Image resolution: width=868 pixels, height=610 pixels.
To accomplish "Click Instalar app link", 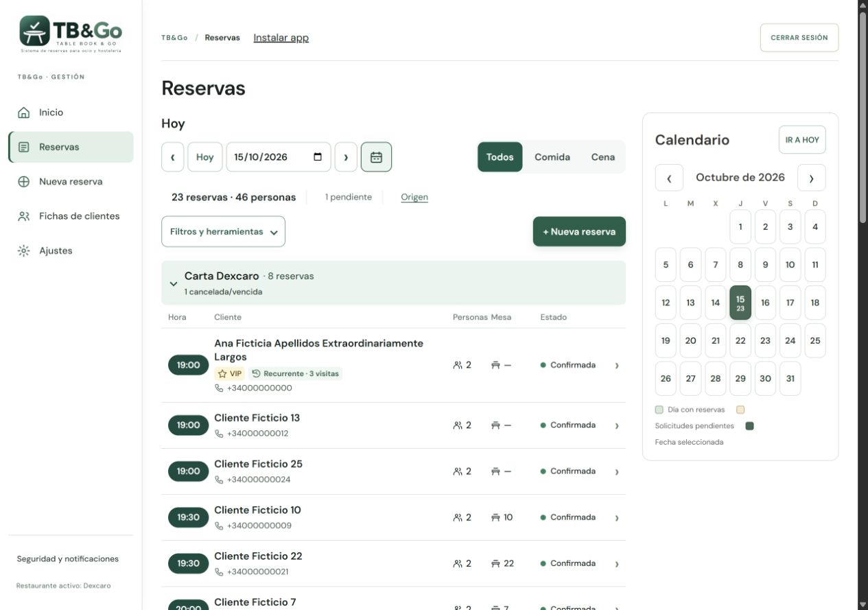I will 281,38.
